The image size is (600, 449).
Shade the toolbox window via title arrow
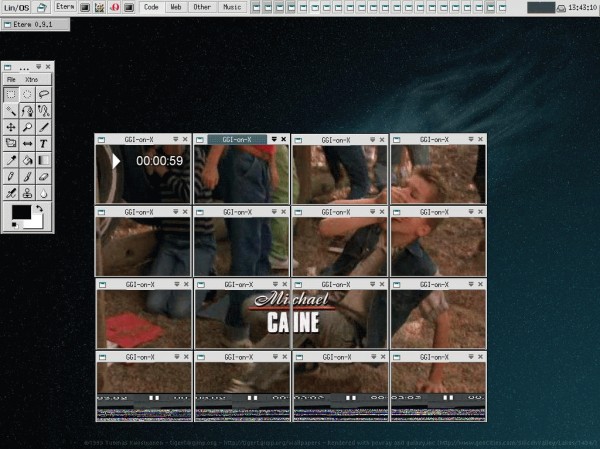click(x=39, y=67)
